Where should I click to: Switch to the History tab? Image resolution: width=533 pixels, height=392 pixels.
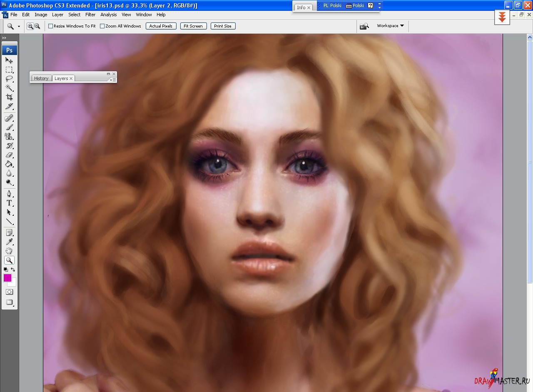(41, 78)
